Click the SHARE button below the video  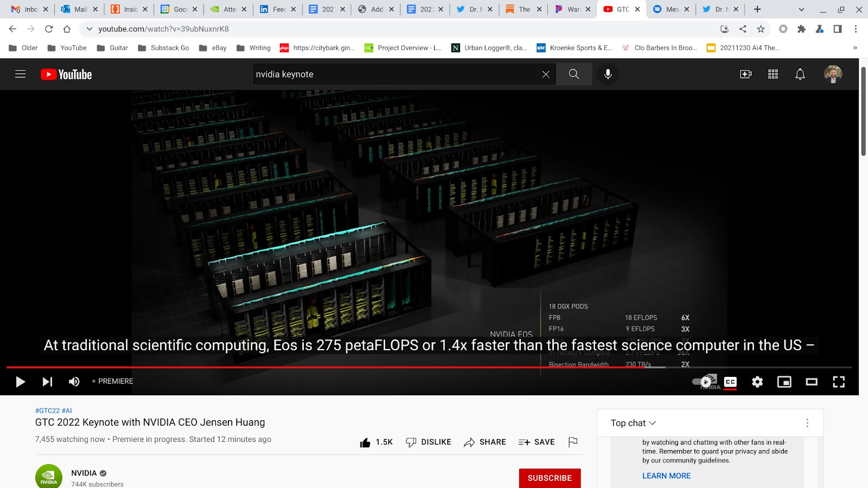[x=485, y=442]
